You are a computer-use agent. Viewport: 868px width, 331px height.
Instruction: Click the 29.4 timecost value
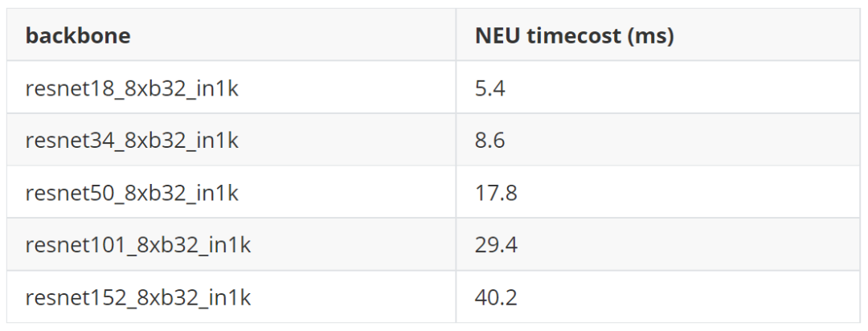tap(496, 246)
